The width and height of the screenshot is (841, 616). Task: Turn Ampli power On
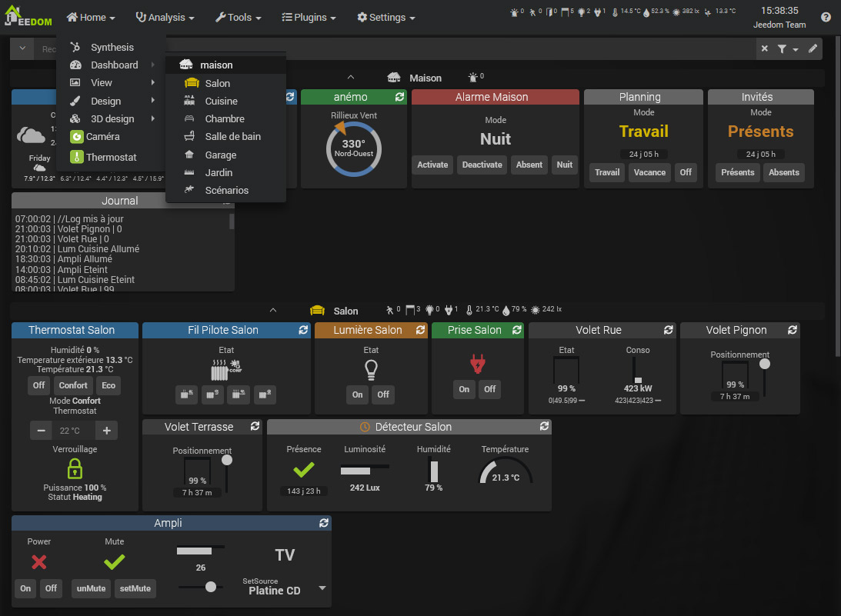tap(25, 588)
